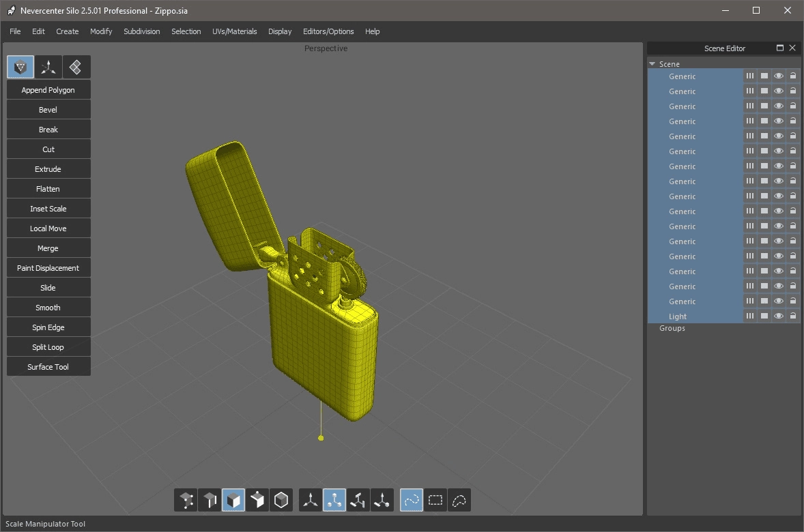This screenshot has height=532, width=804.
Task: Click the Break tool button
Action: click(x=48, y=130)
